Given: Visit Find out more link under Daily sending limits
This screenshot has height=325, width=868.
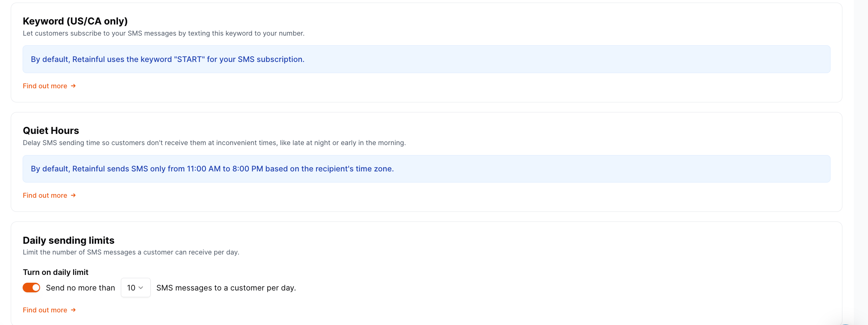Looking at the screenshot, I should [x=45, y=310].
